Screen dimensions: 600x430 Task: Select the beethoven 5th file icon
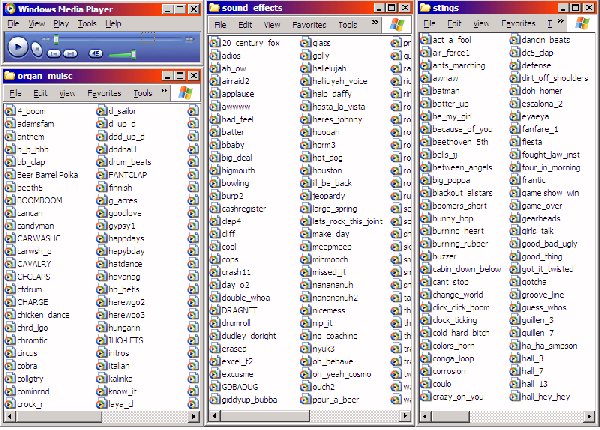pos(426,142)
